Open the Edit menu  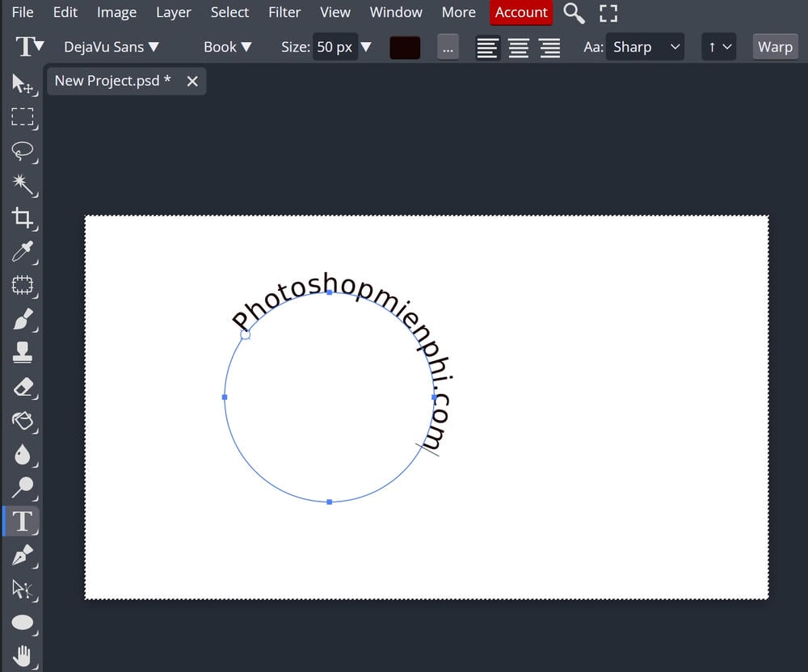point(65,12)
